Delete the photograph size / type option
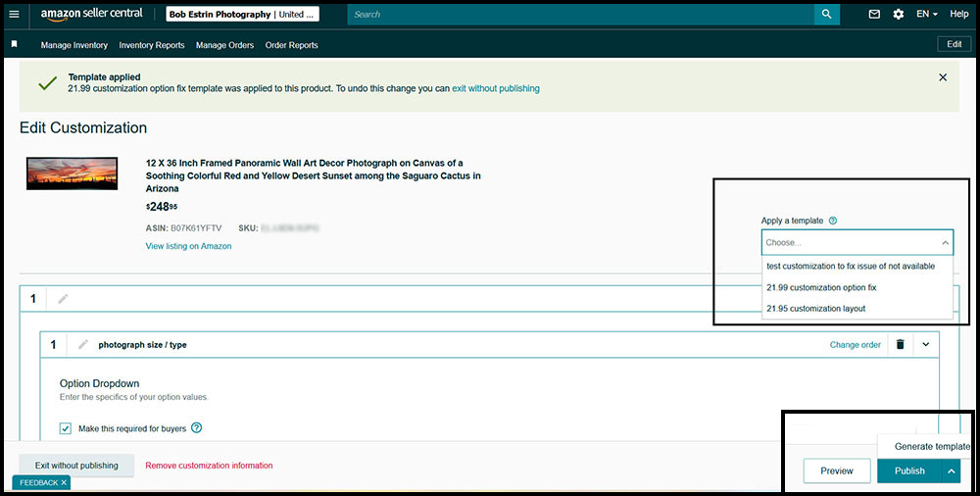Screen dimensions: 980x496 (900, 344)
